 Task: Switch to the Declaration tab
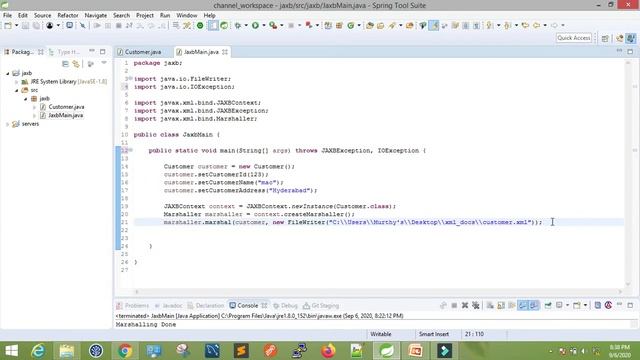coord(206,305)
